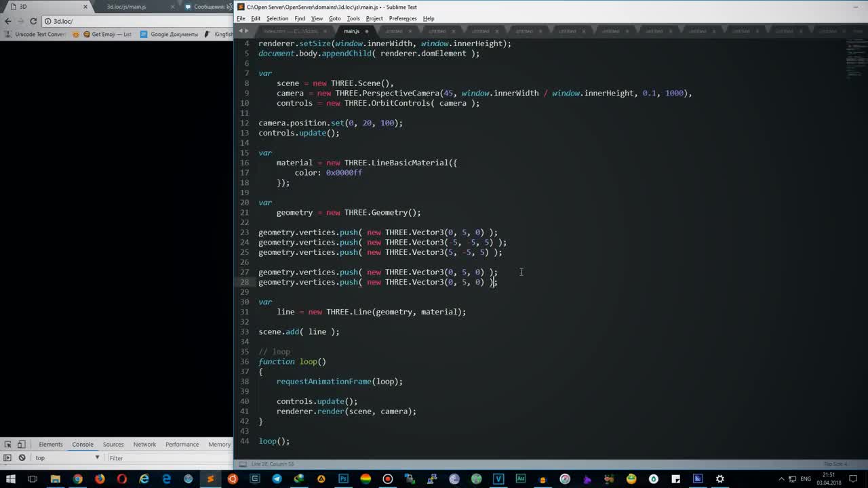Open the Goto menu in Sublime Text
The width and height of the screenshot is (868, 488).
335,18
